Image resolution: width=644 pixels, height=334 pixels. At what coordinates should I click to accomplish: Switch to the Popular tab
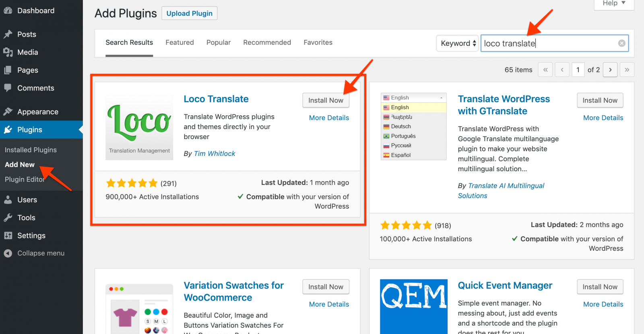pos(218,43)
